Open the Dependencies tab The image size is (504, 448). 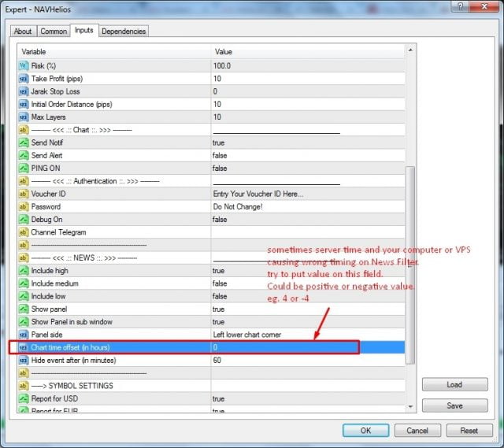pos(124,31)
